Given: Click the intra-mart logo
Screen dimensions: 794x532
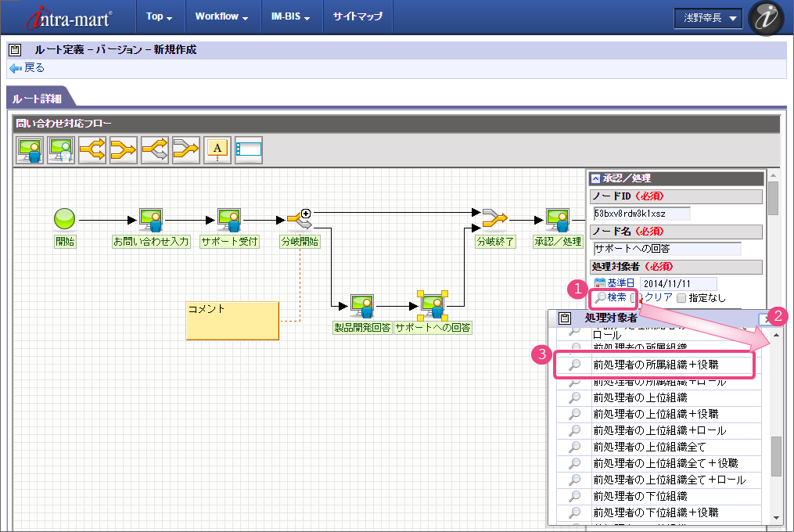Looking at the screenshot, I should click(x=70, y=18).
